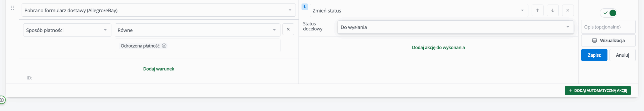The image size is (644, 111).
Task: Click the Opis (opcjonalne) input field
Action: pyautogui.click(x=608, y=27)
